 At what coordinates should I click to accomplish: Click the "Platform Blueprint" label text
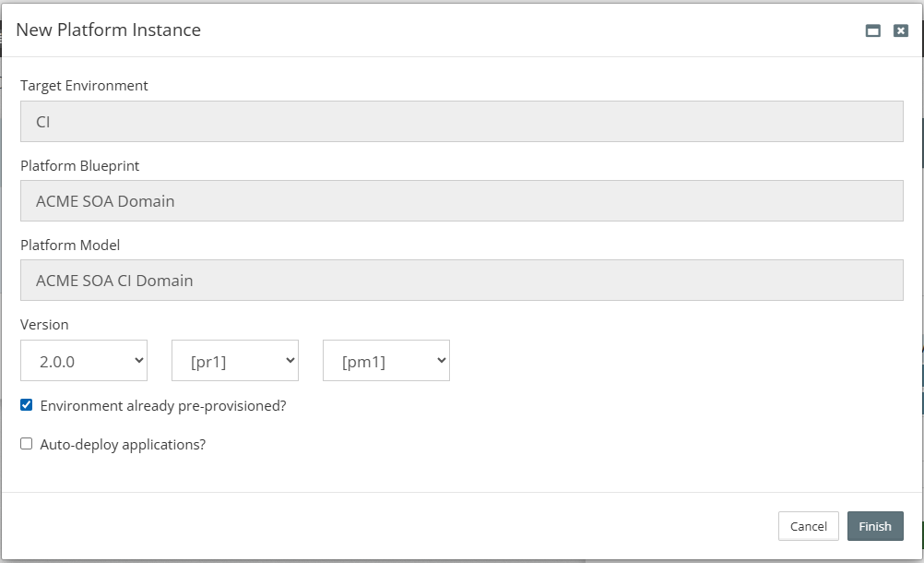pyautogui.click(x=80, y=166)
